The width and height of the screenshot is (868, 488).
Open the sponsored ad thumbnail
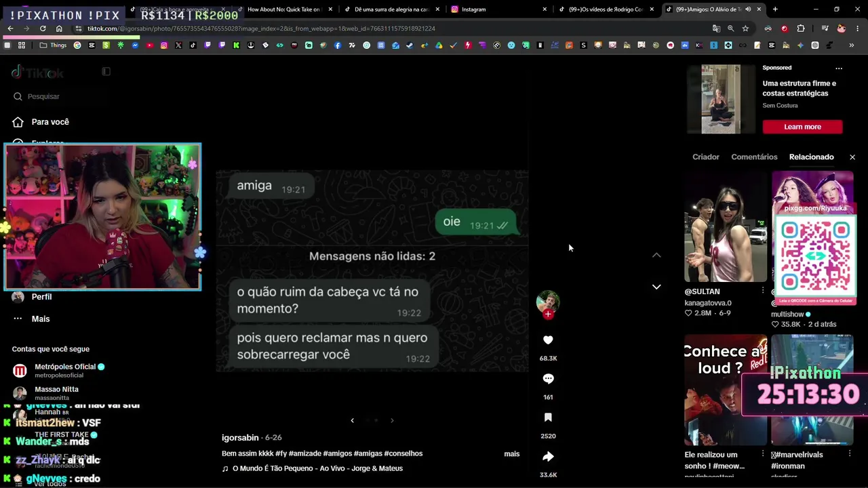click(721, 99)
